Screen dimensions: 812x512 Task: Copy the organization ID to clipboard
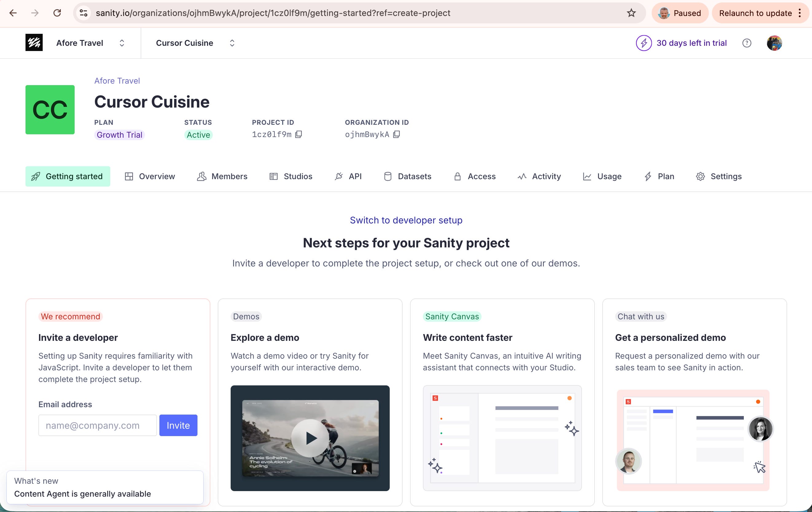click(396, 134)
